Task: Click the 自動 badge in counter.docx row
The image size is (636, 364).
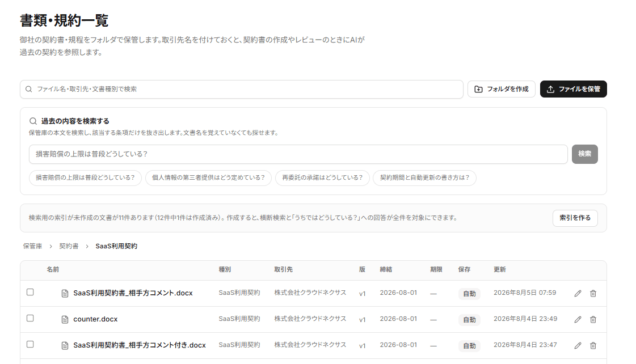Action: tap(469, 320)
